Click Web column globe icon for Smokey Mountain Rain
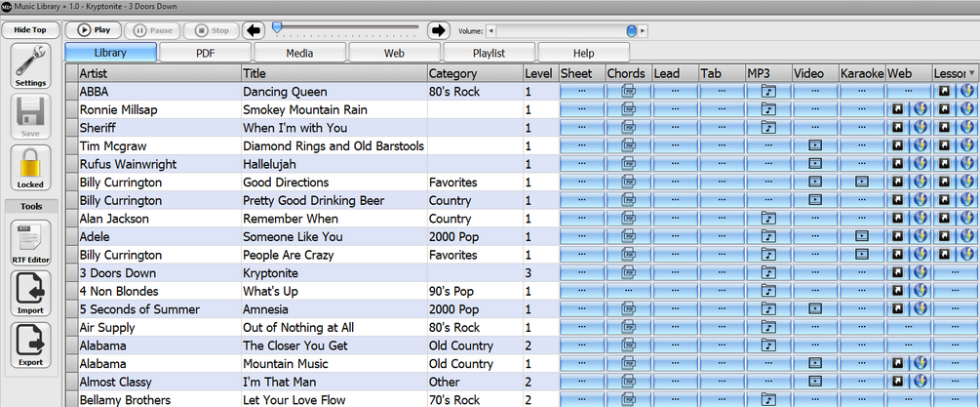This screenshot has width=980, height=407. click(x=920, y=109)
